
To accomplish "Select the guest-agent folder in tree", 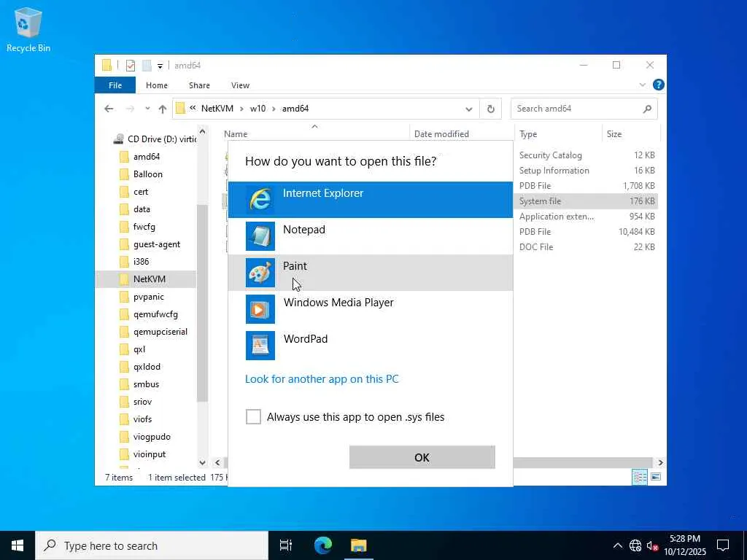I will pyautogui.click(x=156, y=244).
